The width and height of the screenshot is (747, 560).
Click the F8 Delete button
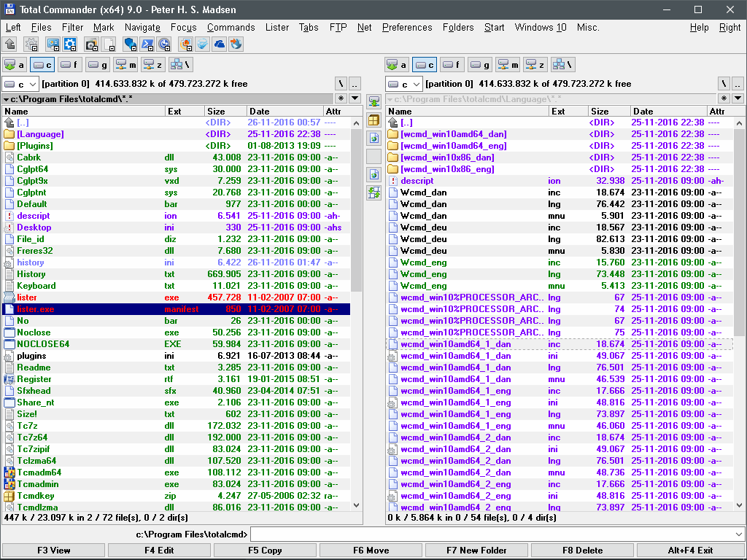point(582,551)
